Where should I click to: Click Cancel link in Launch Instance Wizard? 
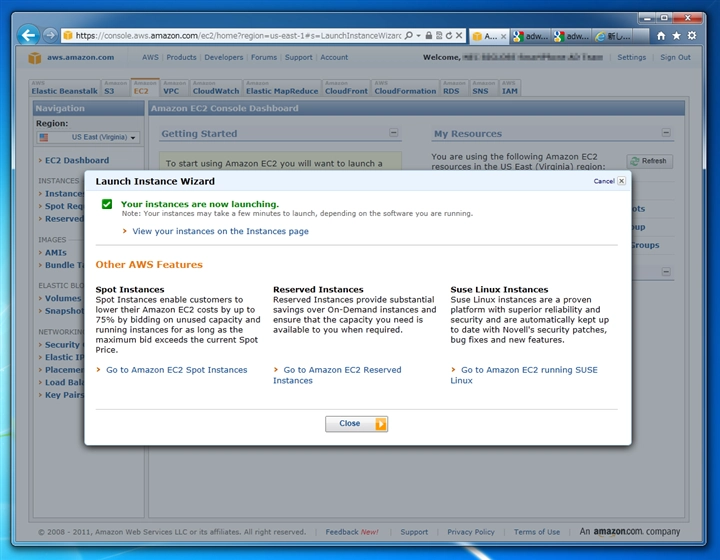(x=604, y=181)
